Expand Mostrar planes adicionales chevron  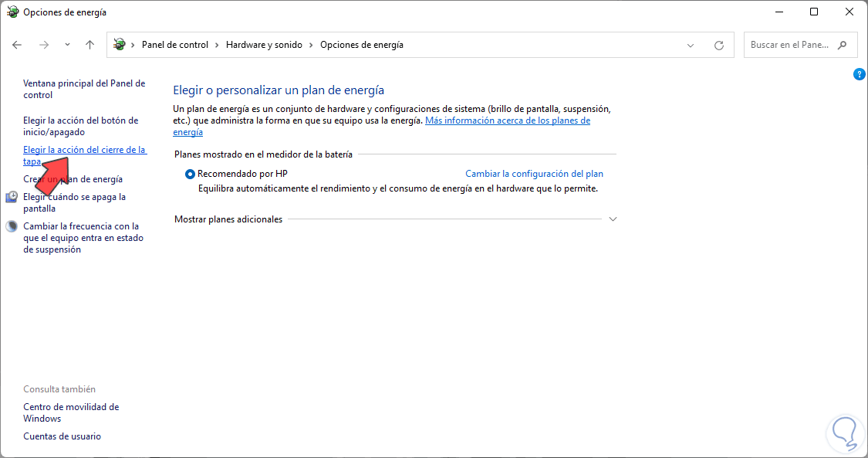coord(613,219)
